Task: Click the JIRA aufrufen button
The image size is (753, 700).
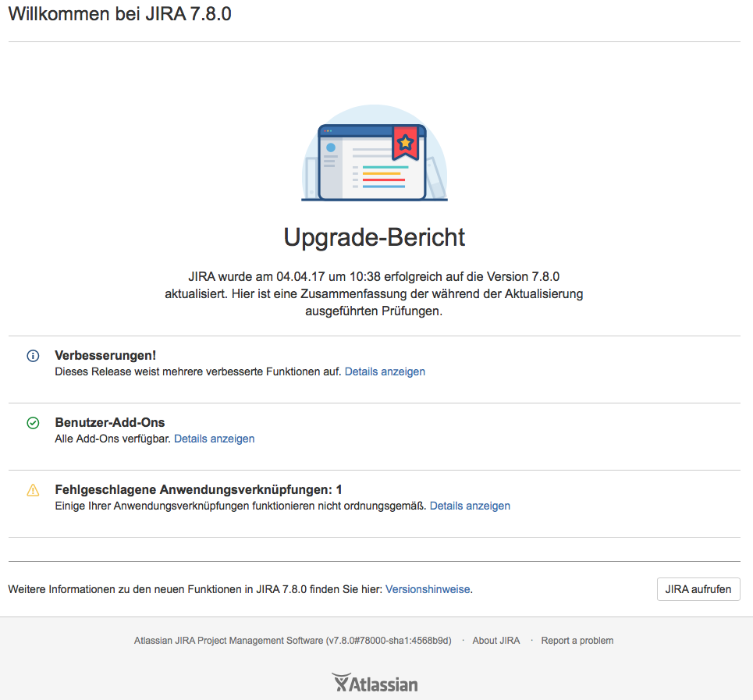Action: 698,589
